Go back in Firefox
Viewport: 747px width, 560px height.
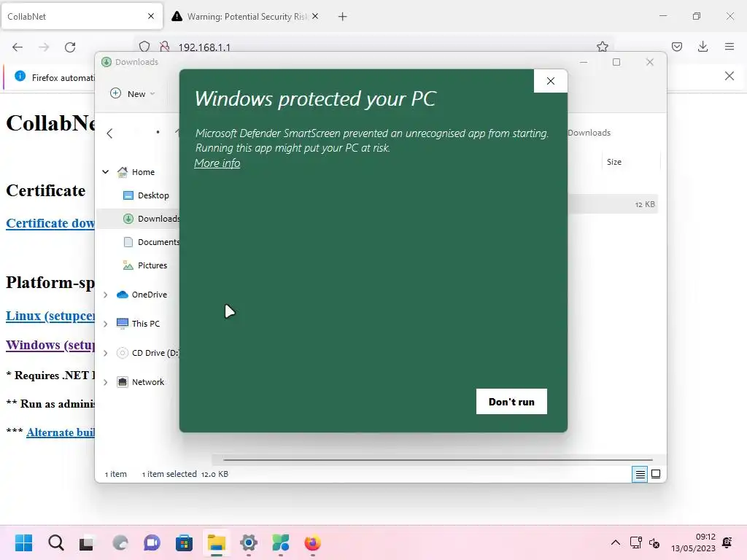pos(18,47)
